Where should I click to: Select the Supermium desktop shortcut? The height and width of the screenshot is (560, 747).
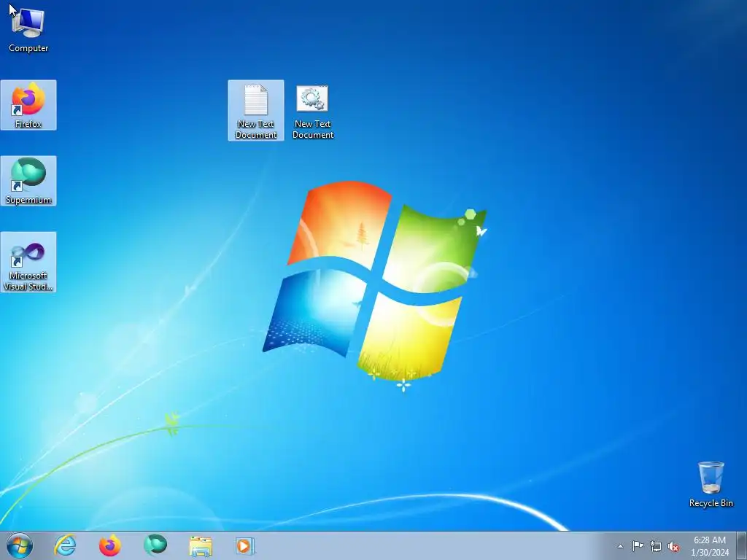28,181
